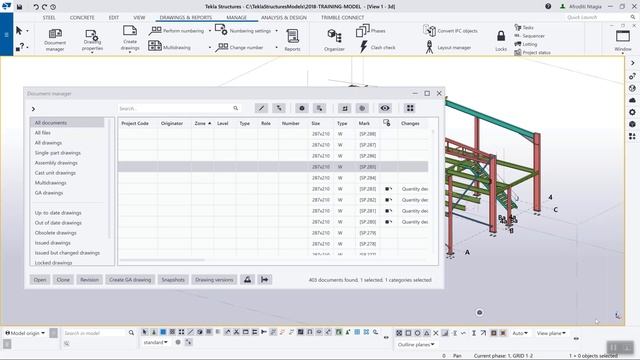Switch to the EDIT ribbon tab
640x360 pixels.
point(113,18)
